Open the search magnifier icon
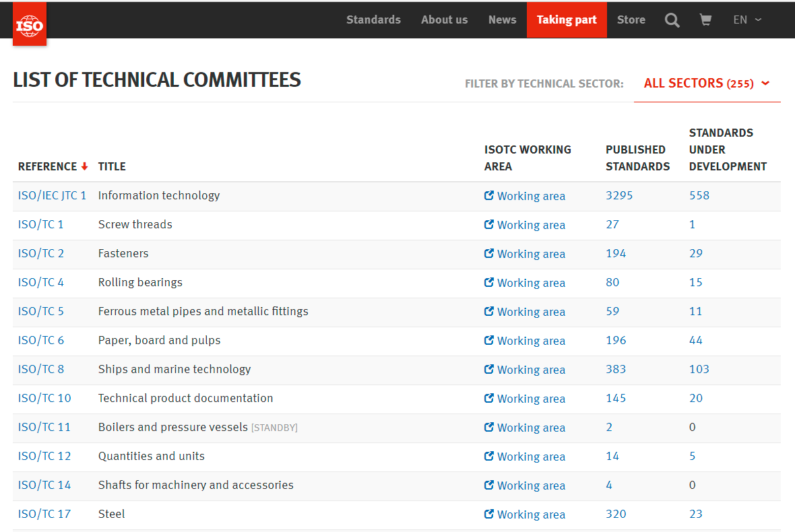Viewport: 795px width, 532px height. pos(672,20)
